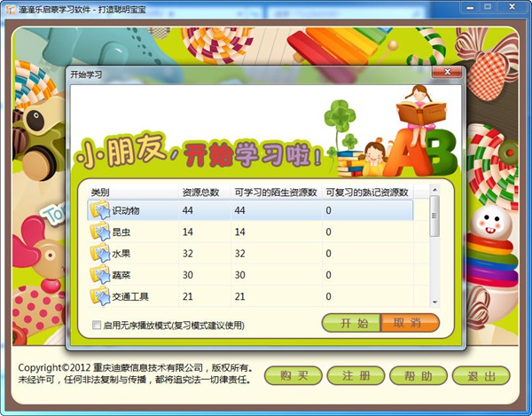
Task: Click total count 32 in 水果 row
Action: [x=188, y=254]
